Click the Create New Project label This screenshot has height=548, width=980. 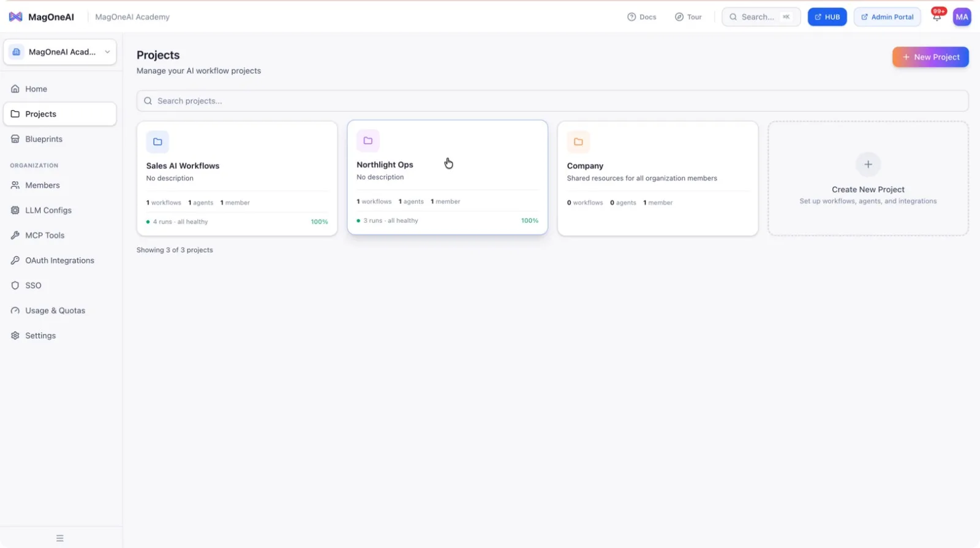pyautogui.click(x=868, y=190)
